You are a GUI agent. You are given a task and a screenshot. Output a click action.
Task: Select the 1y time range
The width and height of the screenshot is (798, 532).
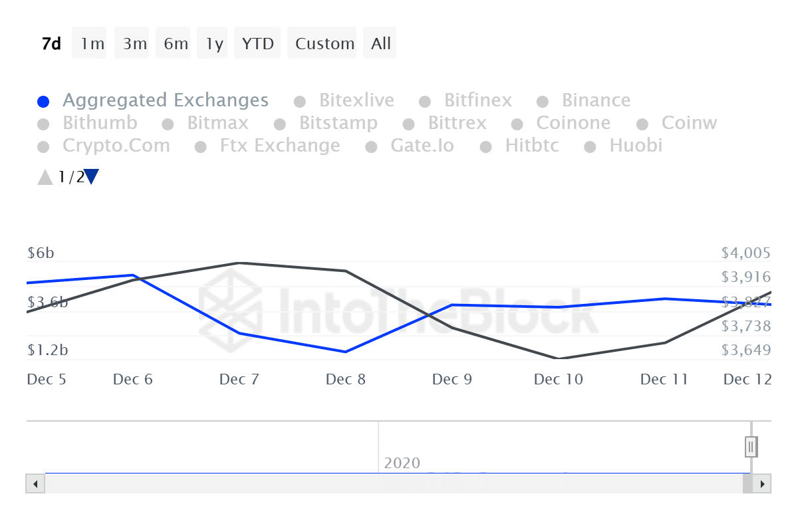pyautogui.click(x=214, y=44)
